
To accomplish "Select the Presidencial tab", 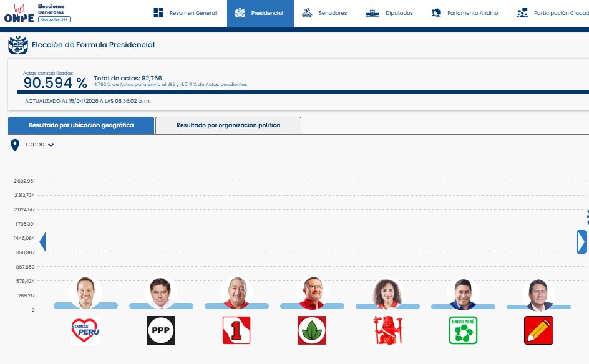I will pyautogui.click(x=260, y=13).
